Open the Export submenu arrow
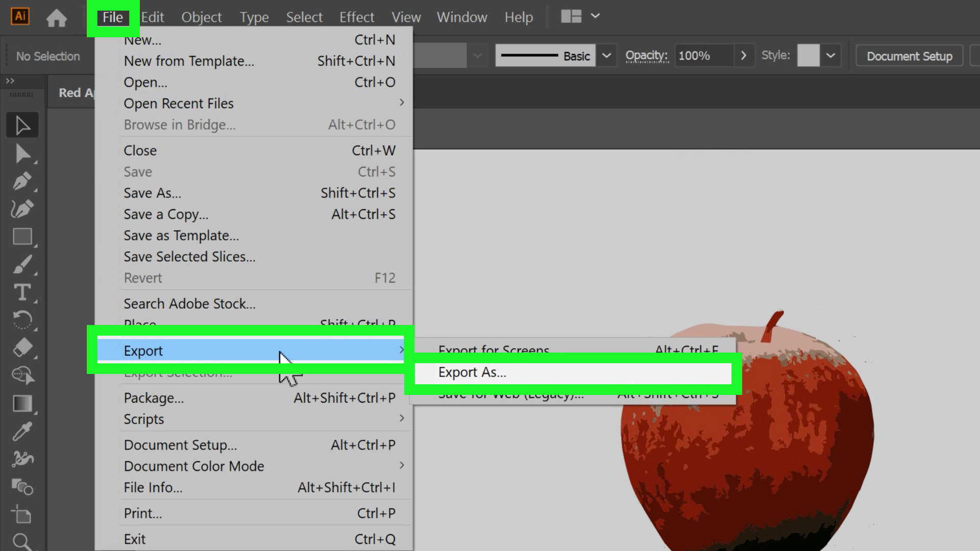 [x=402, y=350]
